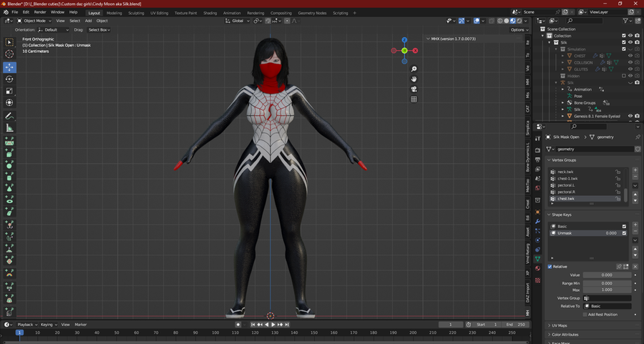Open the Playback popover in timeline
The image size is (644, 344).
click(26, 325)
